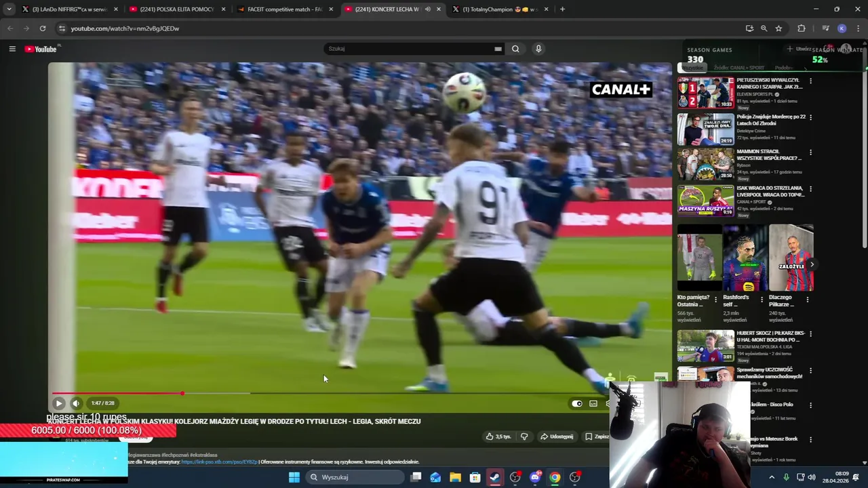Open a new browser tab

(562, 9)
